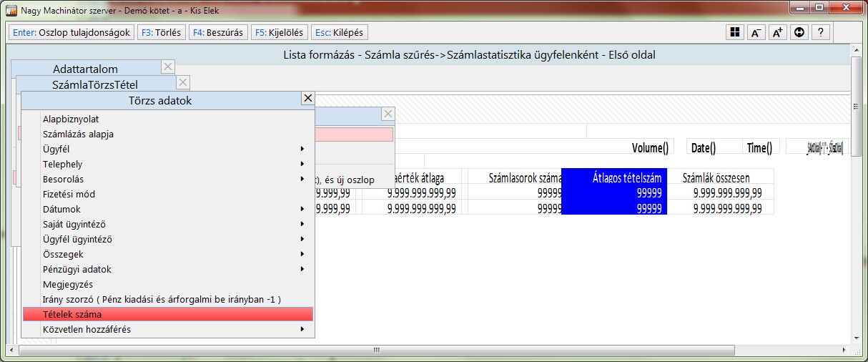Click the Date() field in header
Viewport: 868px width, 362px height.
pyautogui.click(x=703, y=147)
